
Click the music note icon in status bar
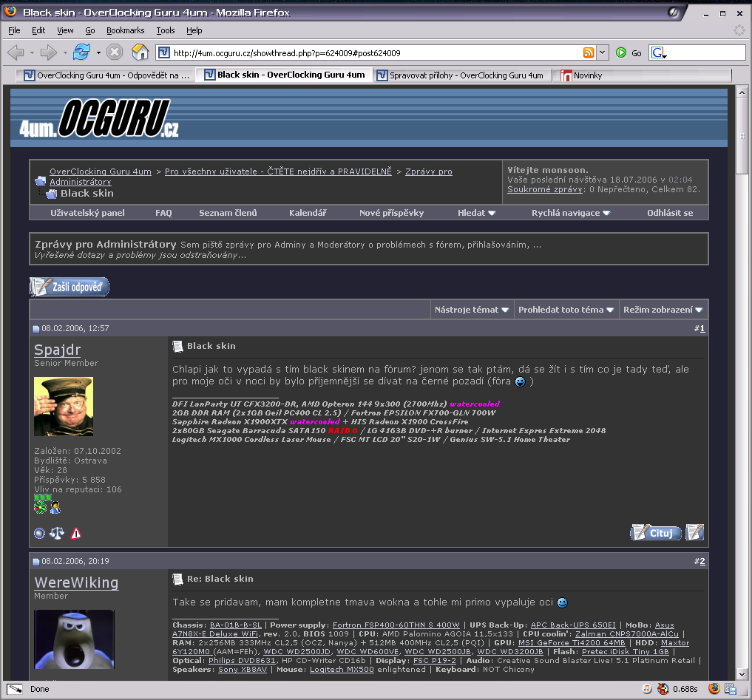(647, 689)
